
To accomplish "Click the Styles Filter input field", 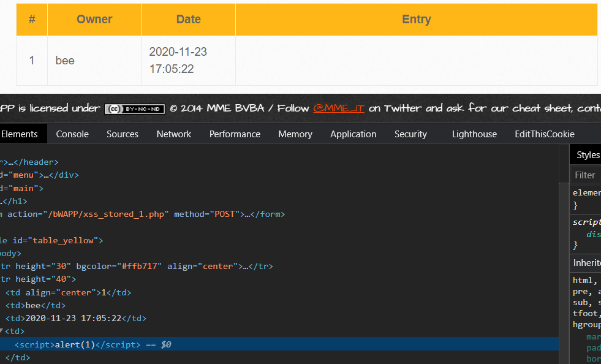I will click(x=586, y=175).
